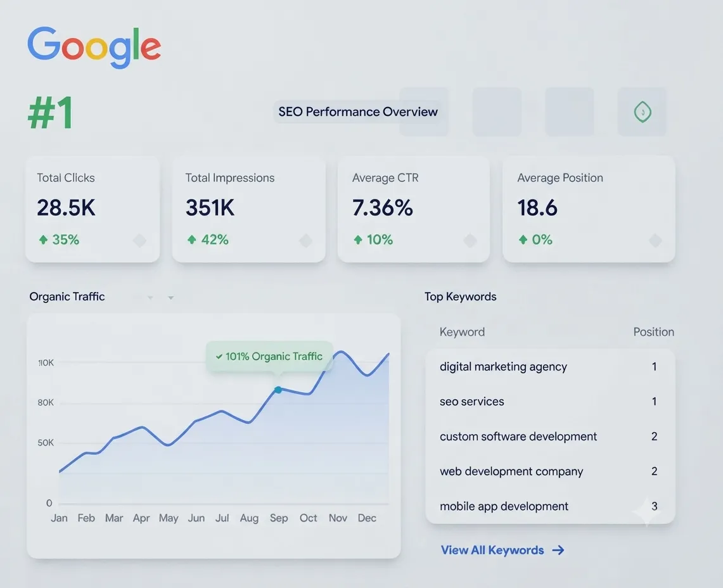
Task: Click the Dec label on the chart axis
Action: [x=367, y=518]
